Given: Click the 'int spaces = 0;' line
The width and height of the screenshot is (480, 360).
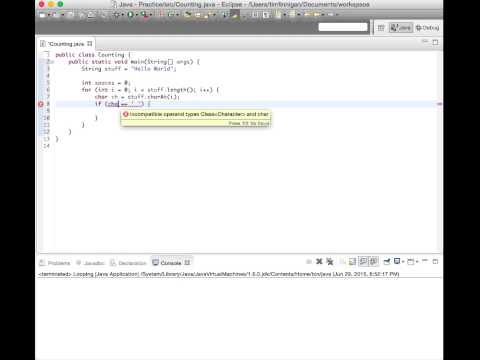Looking at the screenshot, I should pyautogui.click(x=106, y=83).
